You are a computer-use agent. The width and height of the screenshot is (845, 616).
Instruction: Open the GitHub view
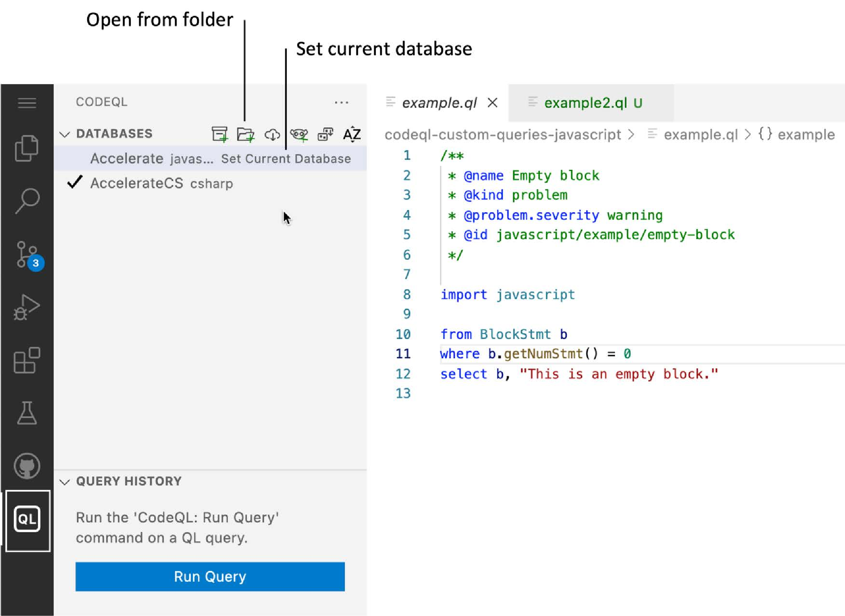(27, 466)
